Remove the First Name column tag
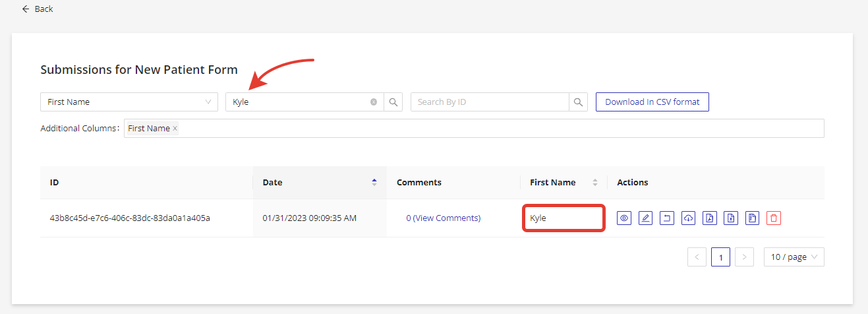 175,129
